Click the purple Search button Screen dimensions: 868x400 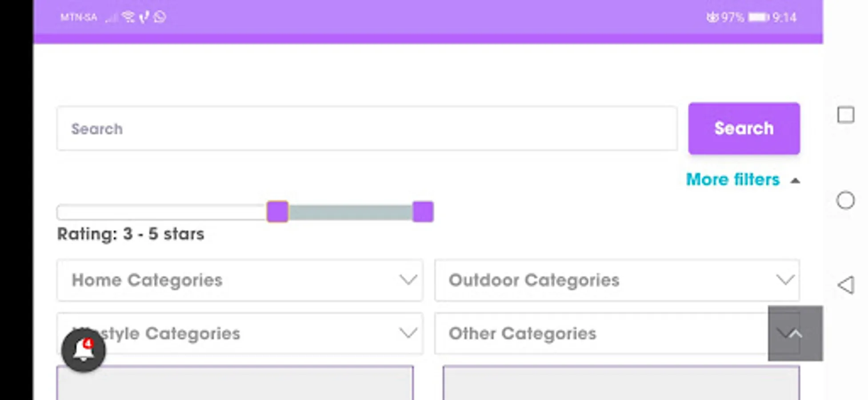tap(744, 128)
